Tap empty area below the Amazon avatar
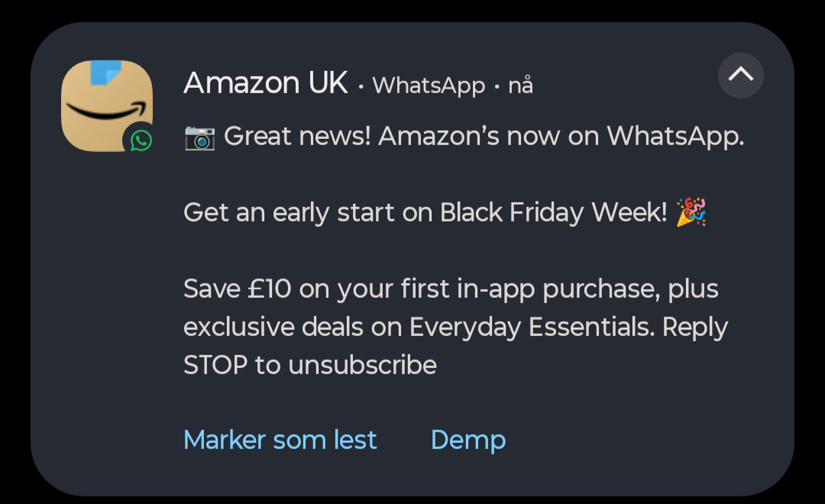This screenshot has width=825, height=504. click(x=105, y=305)
